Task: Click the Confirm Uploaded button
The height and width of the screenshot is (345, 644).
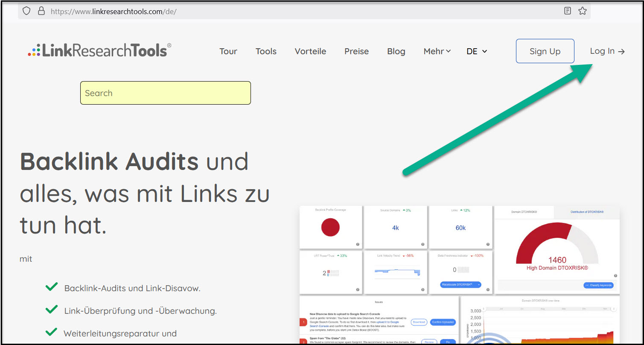Action: [443, 322]
